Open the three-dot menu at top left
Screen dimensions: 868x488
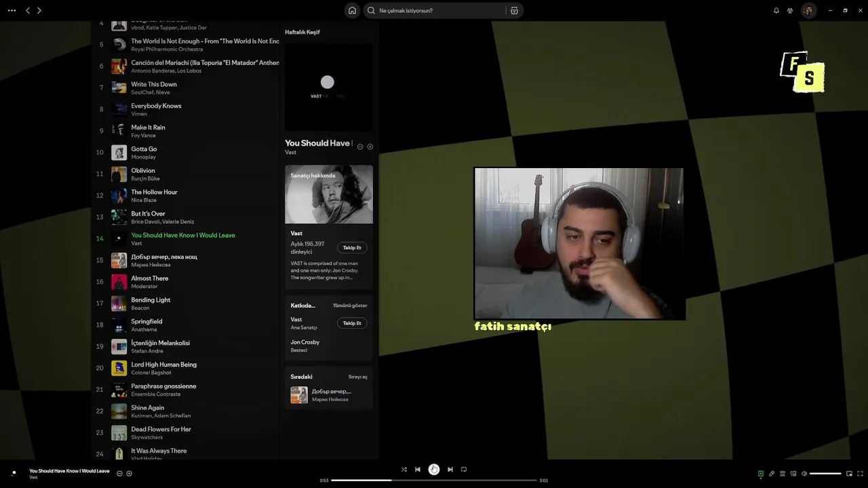pos(12,10)
